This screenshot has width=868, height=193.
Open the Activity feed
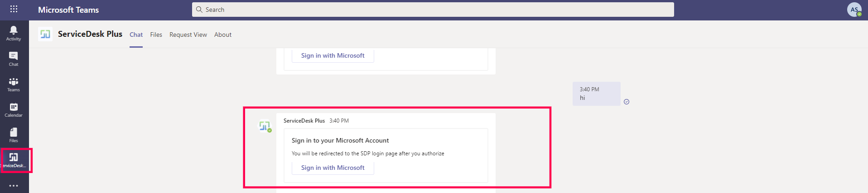(14, 33)
